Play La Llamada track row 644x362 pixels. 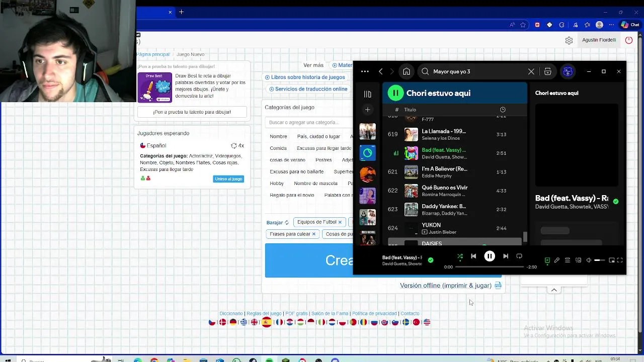coord(454,134)
